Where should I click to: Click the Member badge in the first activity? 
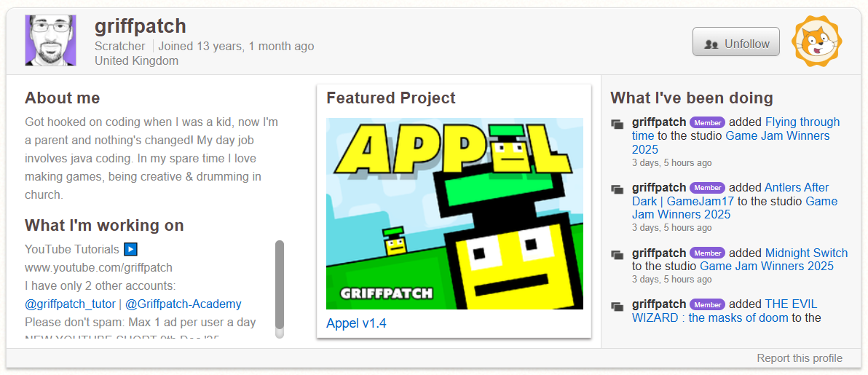point(707,122)
